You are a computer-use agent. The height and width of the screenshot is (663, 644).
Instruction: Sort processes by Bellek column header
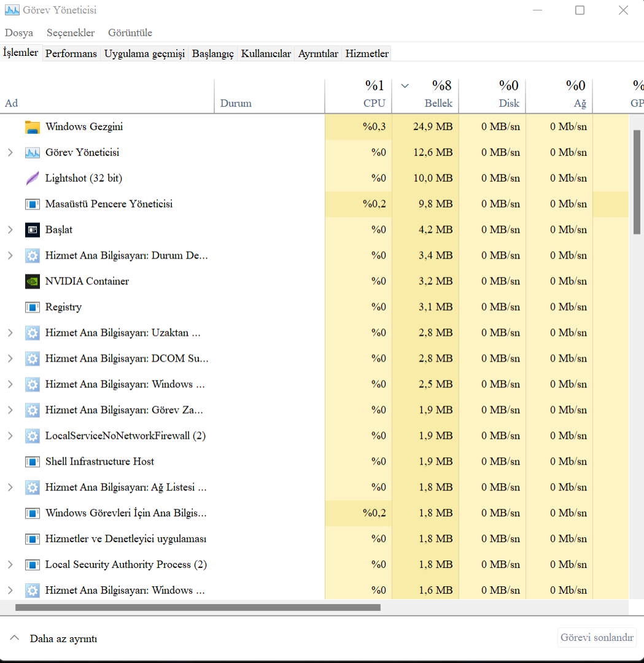point(425,96)
